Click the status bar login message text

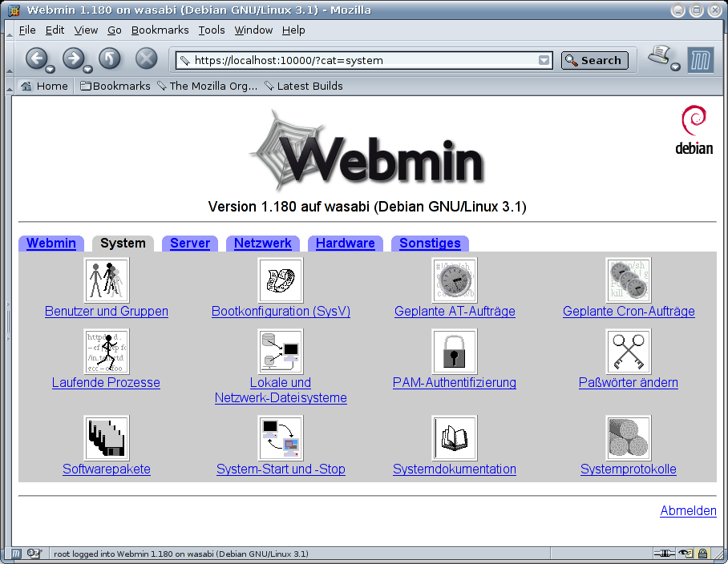(x=181, y=554)
